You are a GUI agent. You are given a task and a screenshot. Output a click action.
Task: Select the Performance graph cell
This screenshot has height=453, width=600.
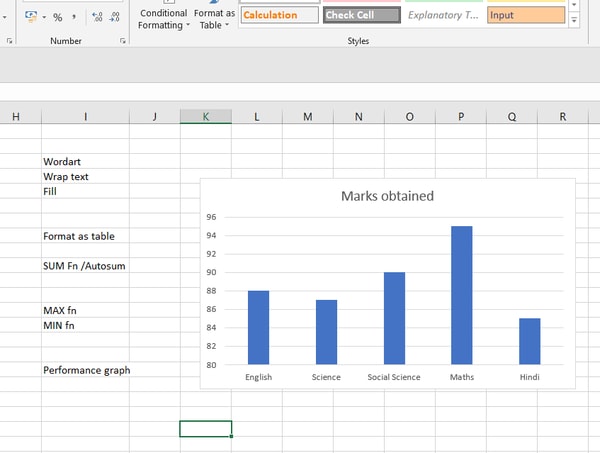[85, 370]
